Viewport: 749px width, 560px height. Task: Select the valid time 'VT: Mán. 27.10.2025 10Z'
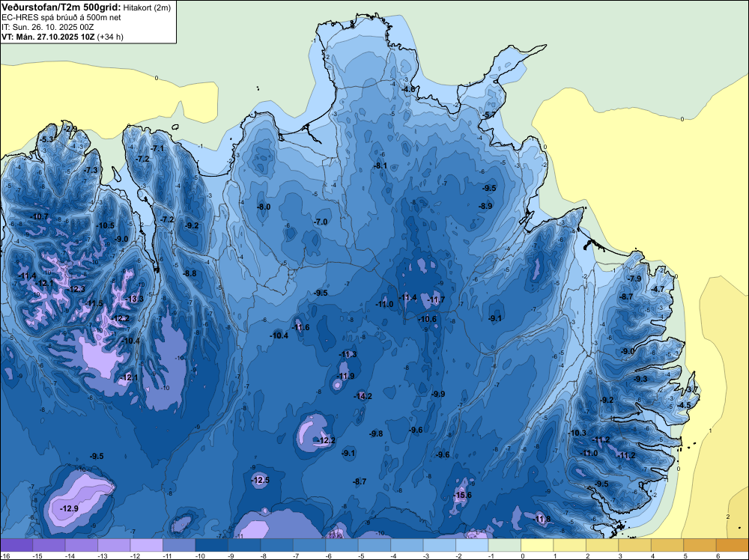(48, 37)
